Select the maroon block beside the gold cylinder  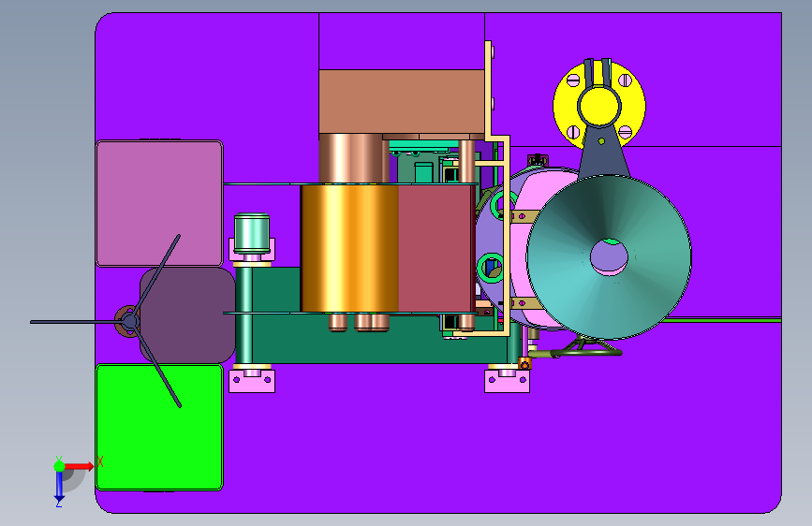[436, 249]
